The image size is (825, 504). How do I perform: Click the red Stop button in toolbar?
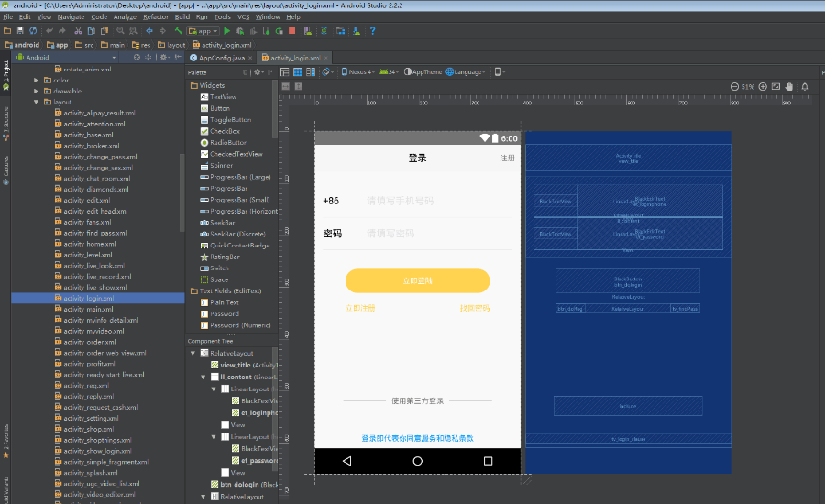292,30
